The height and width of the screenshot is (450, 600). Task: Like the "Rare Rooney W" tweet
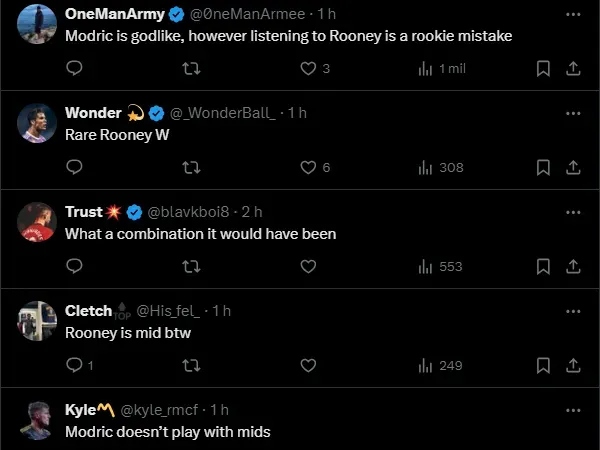click(x=308, y=168)
